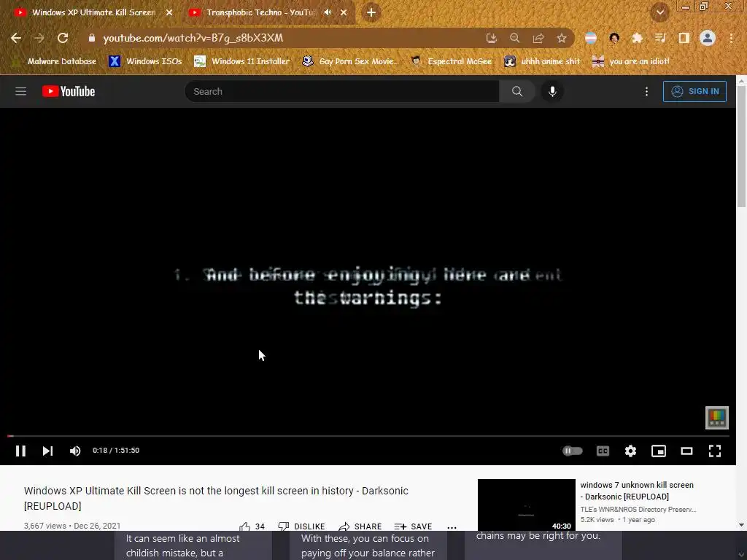Mute the video volume
The height and width of the screenshot is (560, 747).
(75, 451)
